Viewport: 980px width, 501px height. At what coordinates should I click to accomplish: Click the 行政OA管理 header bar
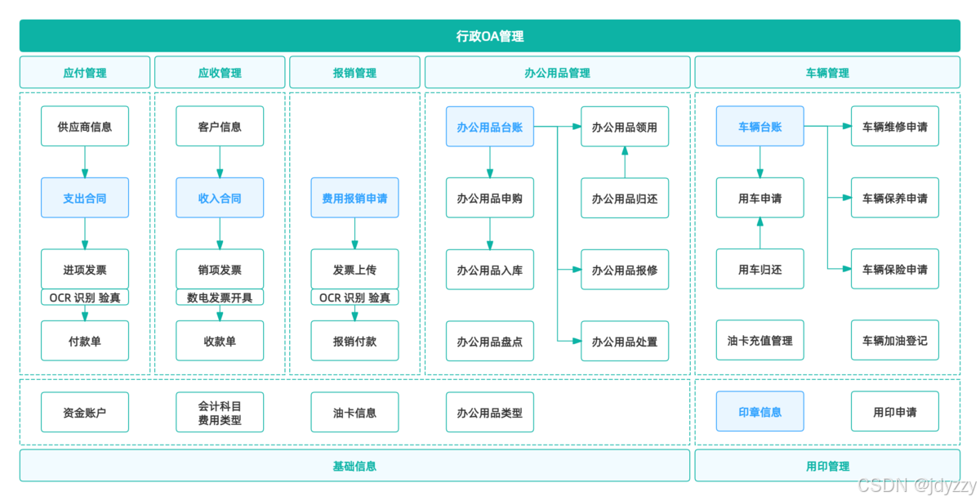click(490, 36)
